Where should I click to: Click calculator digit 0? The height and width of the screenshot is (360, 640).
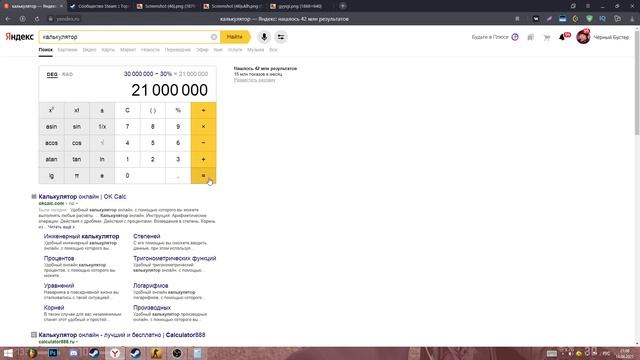tap(140, 176)
